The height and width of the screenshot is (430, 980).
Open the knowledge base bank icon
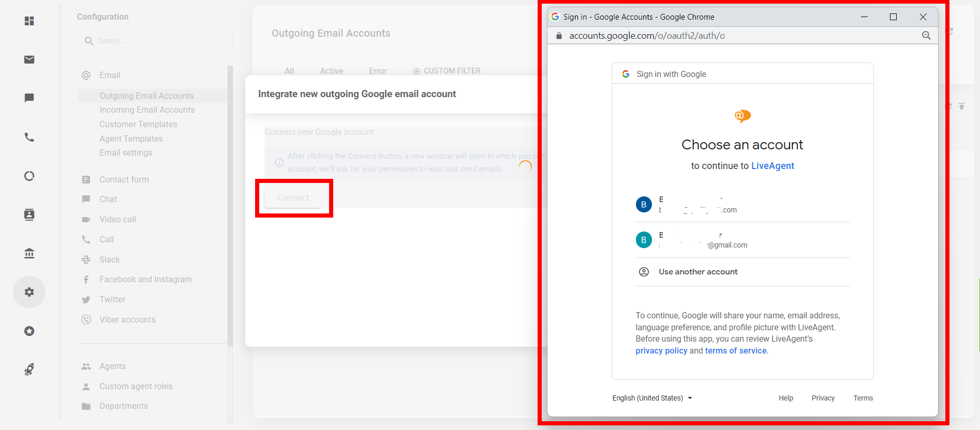29,253
